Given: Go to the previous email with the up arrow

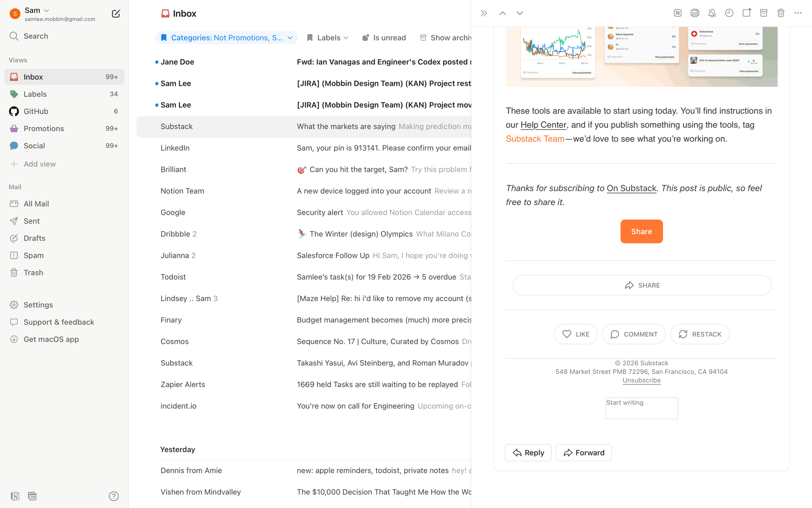Looking at the screenshot, I should (x=502, y=13).
